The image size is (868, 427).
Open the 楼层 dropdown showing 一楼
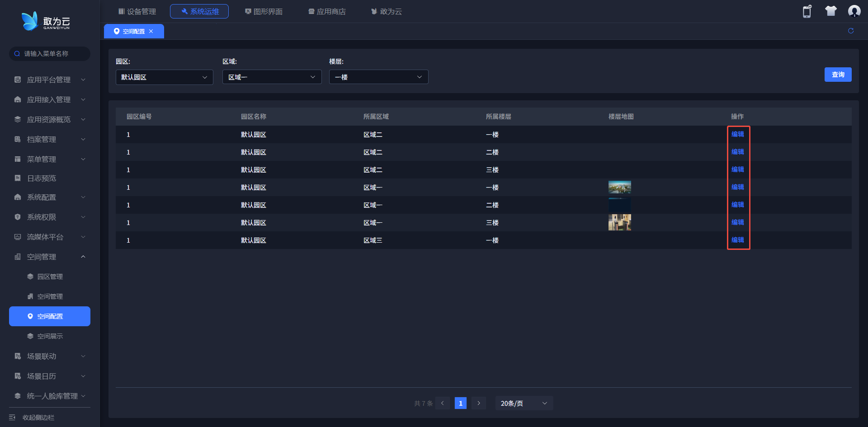(x=378, y=77)
